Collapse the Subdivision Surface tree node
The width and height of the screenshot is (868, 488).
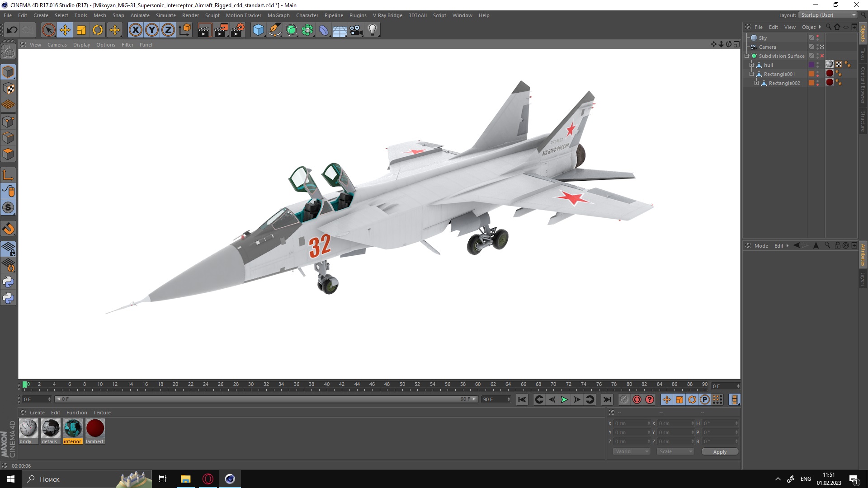747,56
